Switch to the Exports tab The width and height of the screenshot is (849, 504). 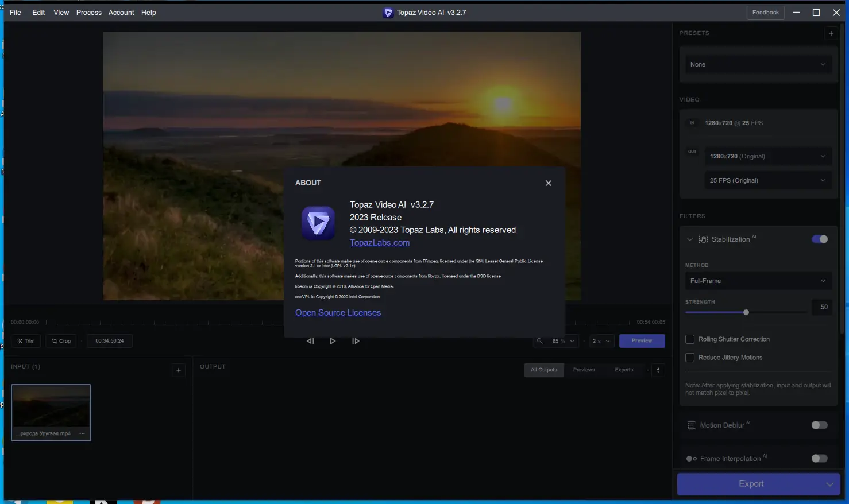click(x=624, y=370)
